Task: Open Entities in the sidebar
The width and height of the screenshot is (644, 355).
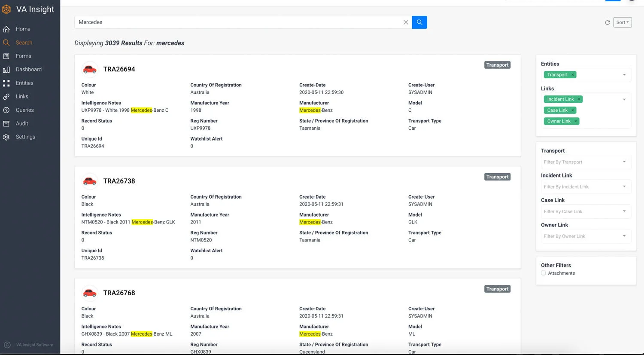Action: pyautogui.click(x=24, y=83)
